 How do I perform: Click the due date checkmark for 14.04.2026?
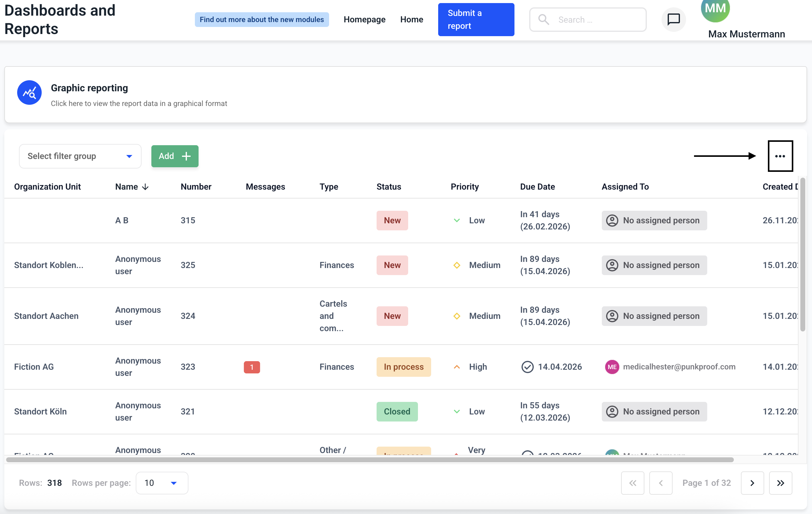pyautogui.click(x=527, y=367)
